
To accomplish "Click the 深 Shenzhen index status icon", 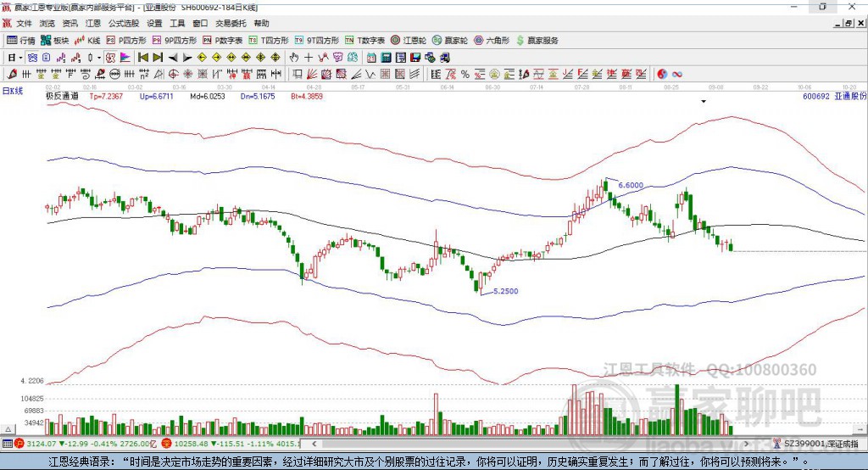I will click(167, 444).
